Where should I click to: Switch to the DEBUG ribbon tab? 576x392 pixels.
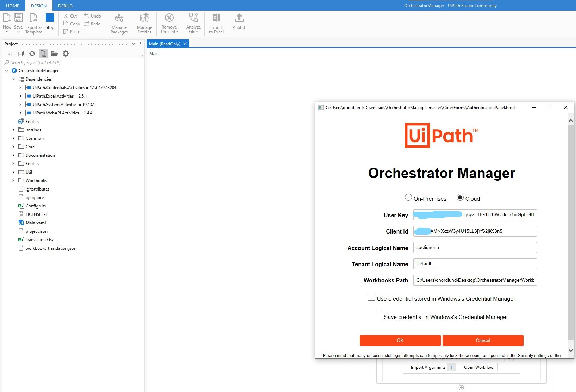65,6
